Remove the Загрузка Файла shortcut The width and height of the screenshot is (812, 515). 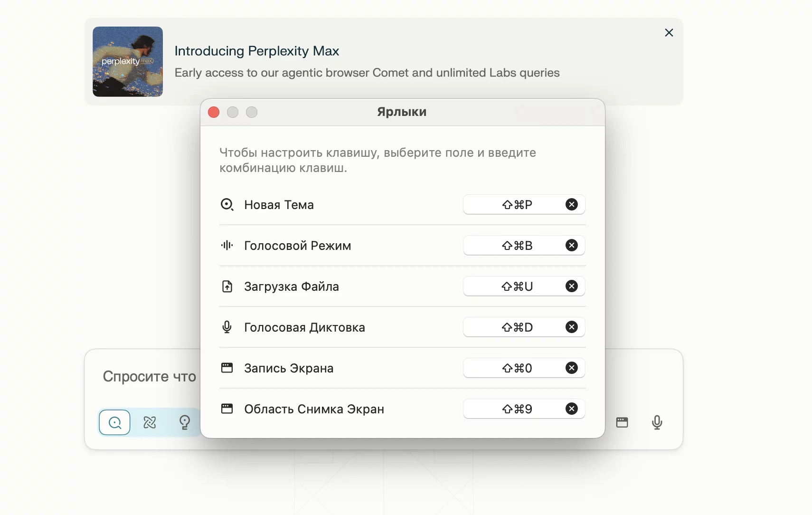point(572,286)
